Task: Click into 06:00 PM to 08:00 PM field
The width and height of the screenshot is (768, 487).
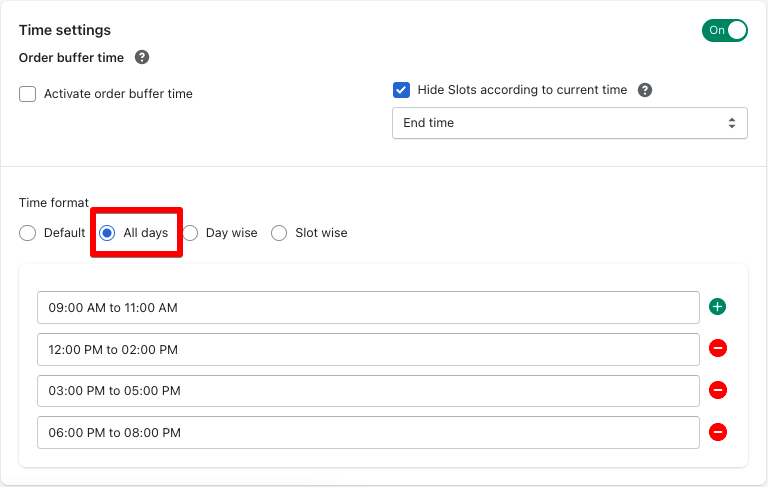Action: pyautogui.click(x=367, y=432)
